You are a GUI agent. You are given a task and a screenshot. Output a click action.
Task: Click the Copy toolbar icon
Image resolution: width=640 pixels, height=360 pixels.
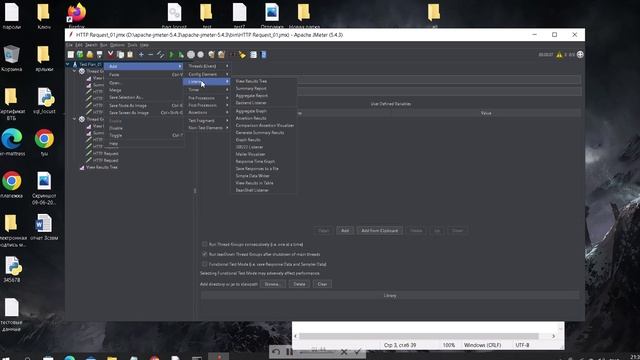tap(120, 55)
